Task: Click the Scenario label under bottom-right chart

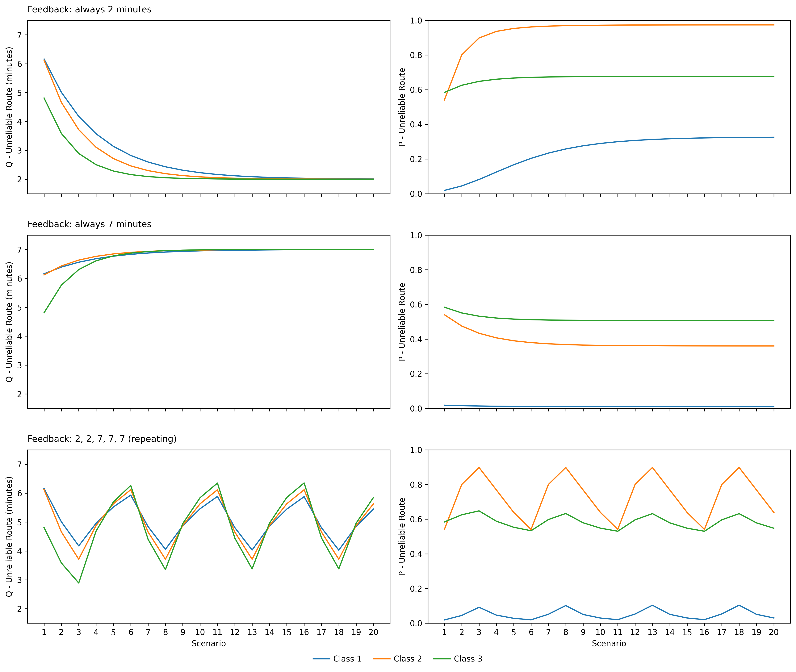Action: click(x=609, y=643)
